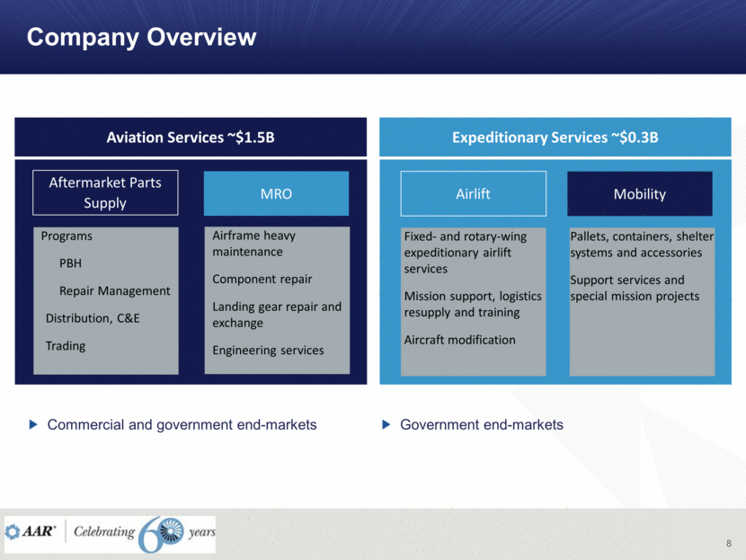This screenshot has height=560, width=746.
Task: Click the Mobility box
Action: tap(639, 194)
